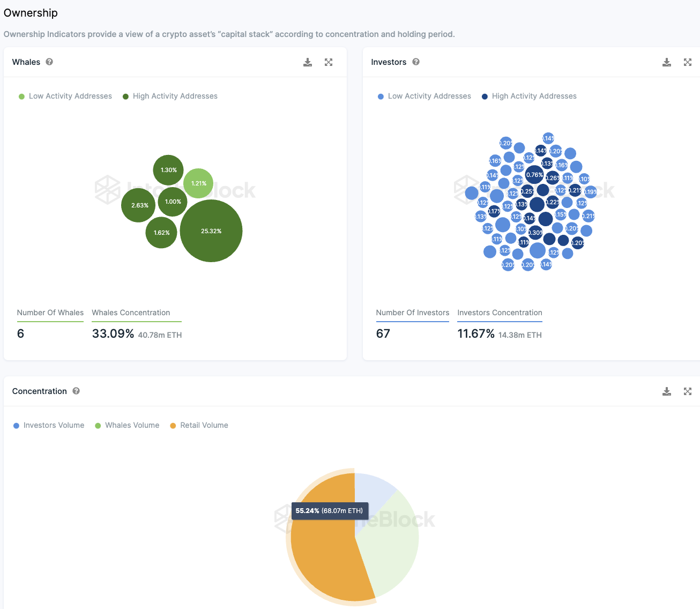Open the Concentration help question icon
Screen dimensions: 700x609
point(76,391)
